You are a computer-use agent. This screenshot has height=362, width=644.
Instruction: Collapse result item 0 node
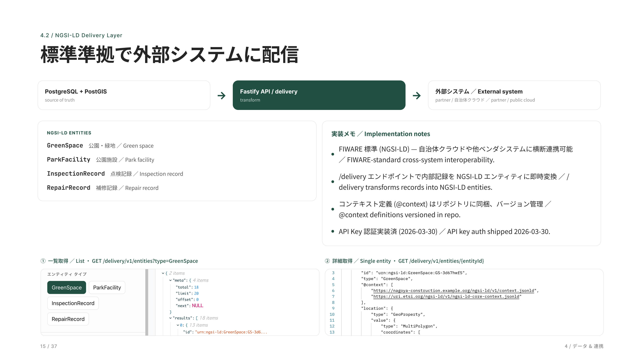[178, 325]
